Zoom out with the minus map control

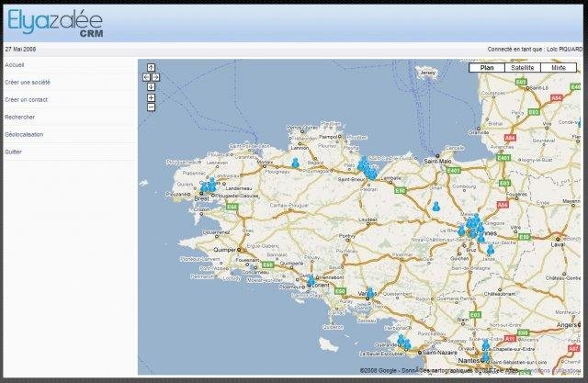tap(151, 107)
